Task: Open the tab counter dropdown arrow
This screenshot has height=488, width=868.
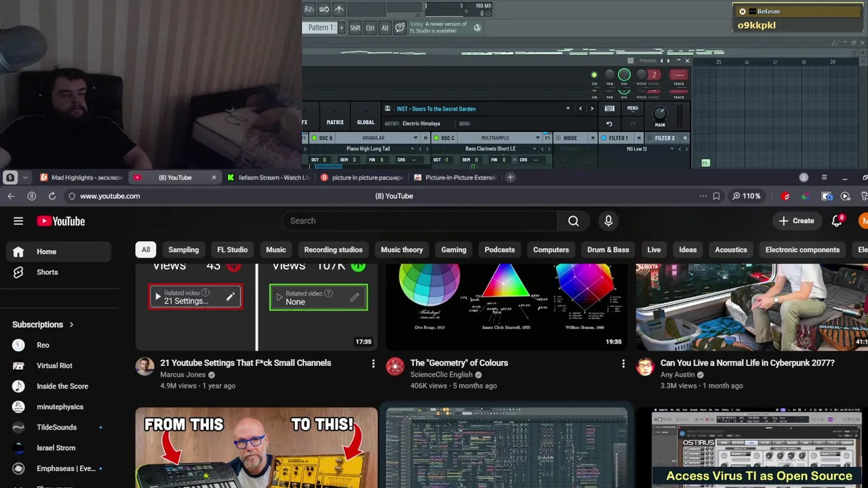Action: click(25, 178)
